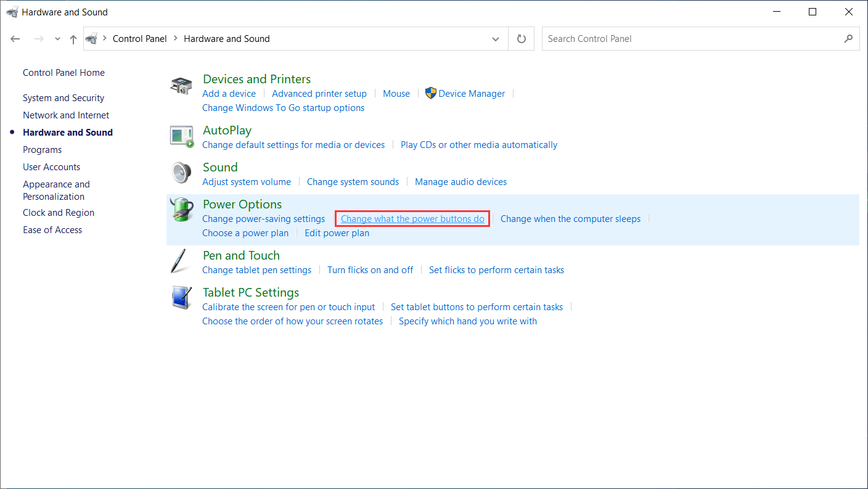Go up one level with up arrow
Image resolution: width=868 pixels, height=489 pixels.
73,39
